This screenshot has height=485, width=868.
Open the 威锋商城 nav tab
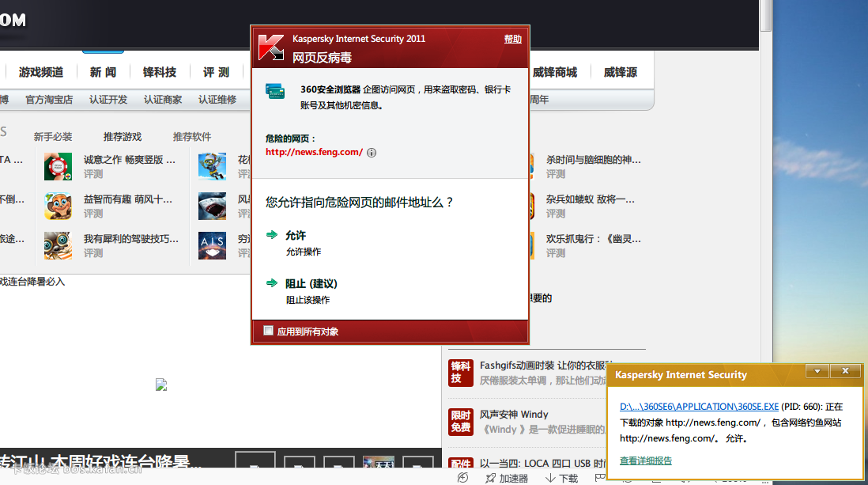[x=555, y=72]
